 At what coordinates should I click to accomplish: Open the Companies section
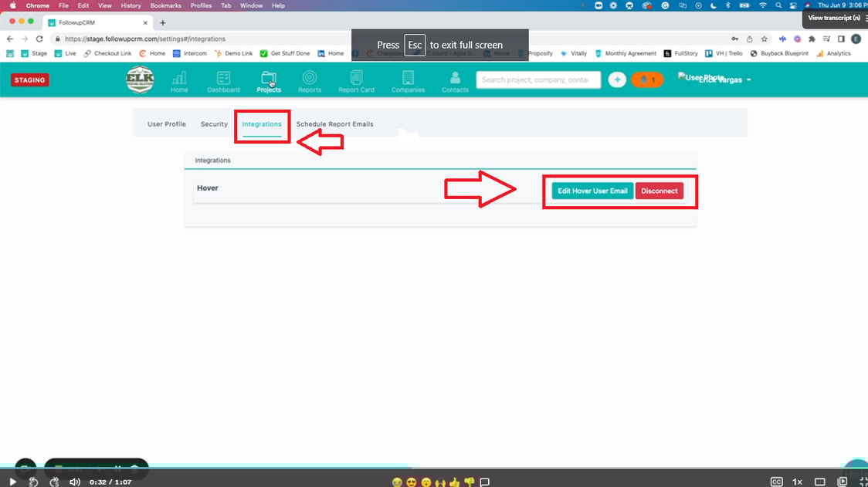coord(408,79)
